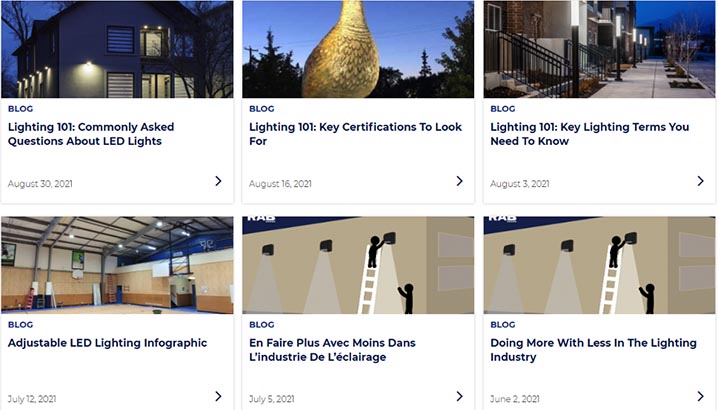Click ladder illustration thumbnail on French article
Viewport: 718px width, 410px height.
[x=358, y=265]
